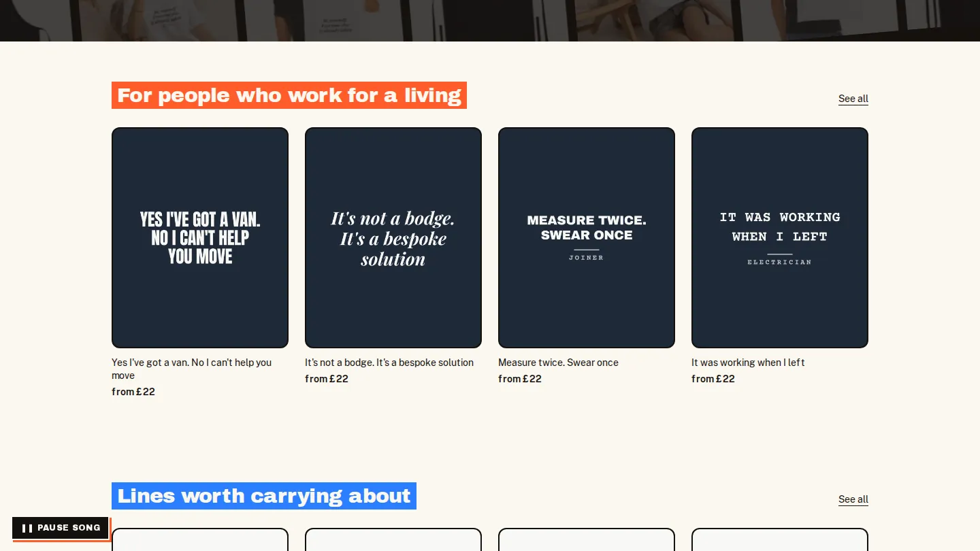
Task: Open the 'Yes I've got a van' design image
Action: click(200, 237)
